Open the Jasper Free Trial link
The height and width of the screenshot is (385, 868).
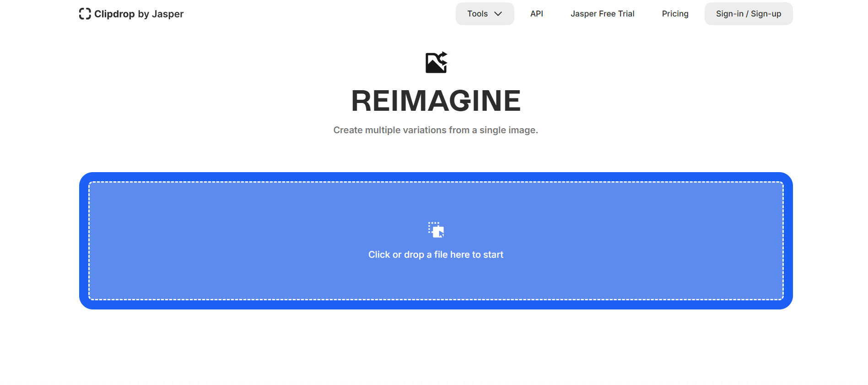click(602, 14)
